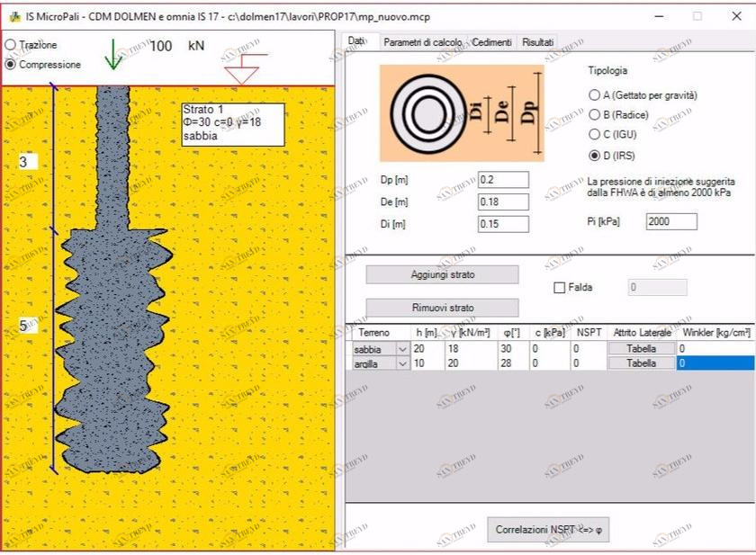Viewport: 756px width, 555px height.
Task: Open the Cedimenti tab
Action: [491, 42]
